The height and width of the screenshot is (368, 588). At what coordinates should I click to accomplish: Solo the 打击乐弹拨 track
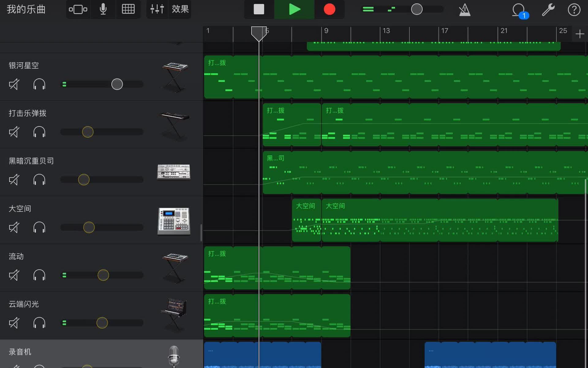coord(39,132)
